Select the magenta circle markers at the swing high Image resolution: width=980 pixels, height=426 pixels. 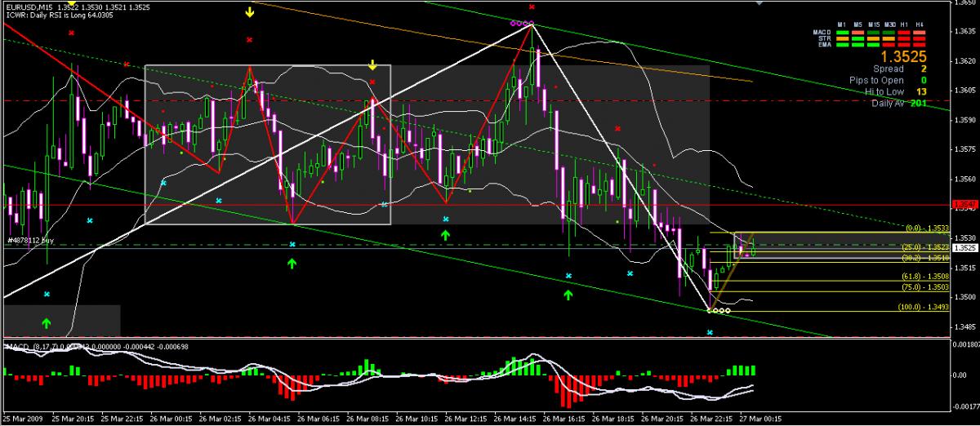click(523, 24)
